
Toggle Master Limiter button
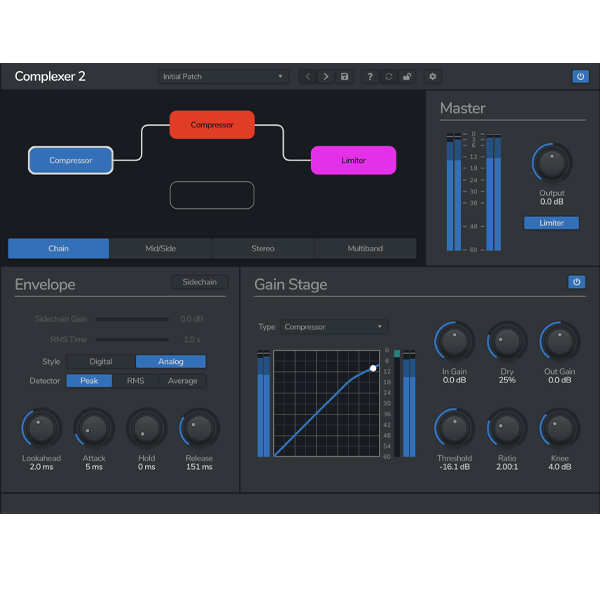click(x=551, y=223)
